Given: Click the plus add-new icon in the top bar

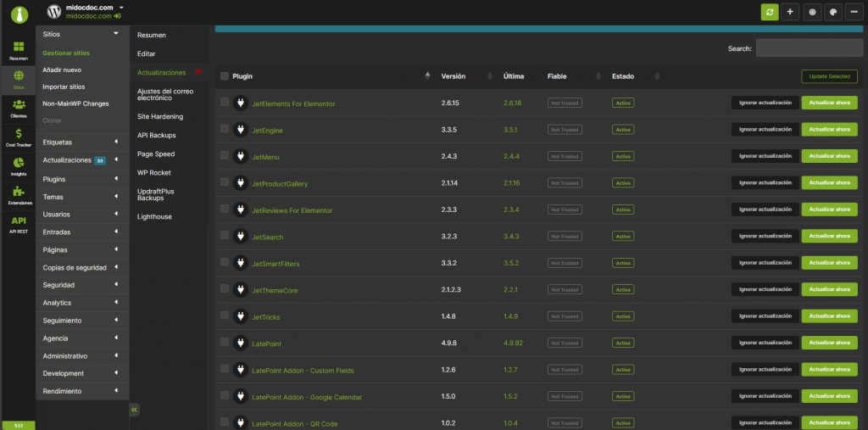Looking at the screenshot, I should point(790,12).
